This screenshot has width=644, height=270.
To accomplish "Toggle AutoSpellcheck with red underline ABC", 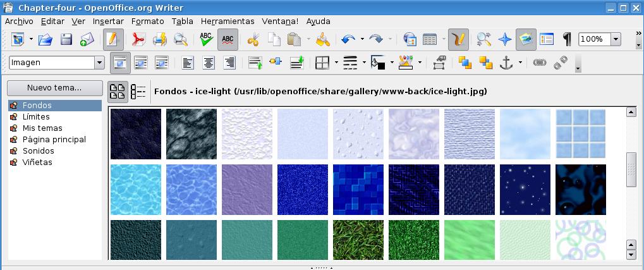I will [x=228, y=39].
